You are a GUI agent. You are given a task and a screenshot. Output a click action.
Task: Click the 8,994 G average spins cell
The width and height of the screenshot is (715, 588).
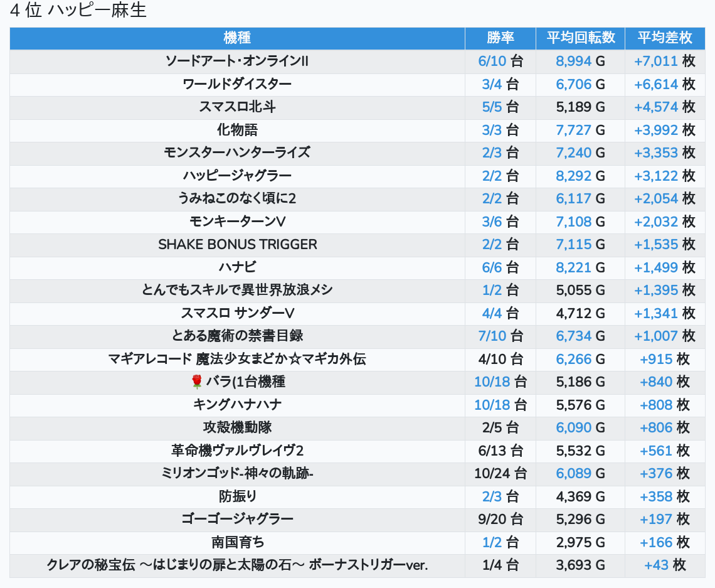581,61
